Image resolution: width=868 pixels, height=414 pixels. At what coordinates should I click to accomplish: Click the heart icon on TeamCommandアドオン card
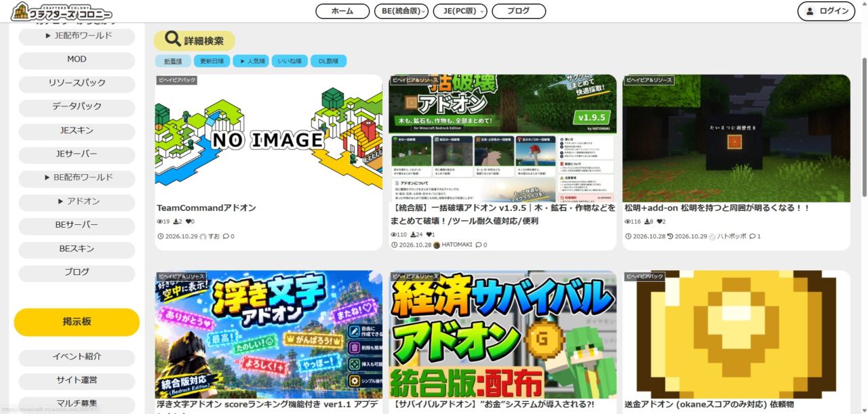point(189,222)
